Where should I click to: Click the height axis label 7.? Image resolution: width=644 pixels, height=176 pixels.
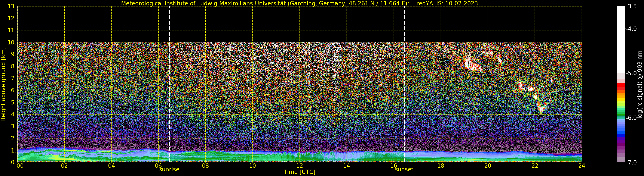pos(13,78)
